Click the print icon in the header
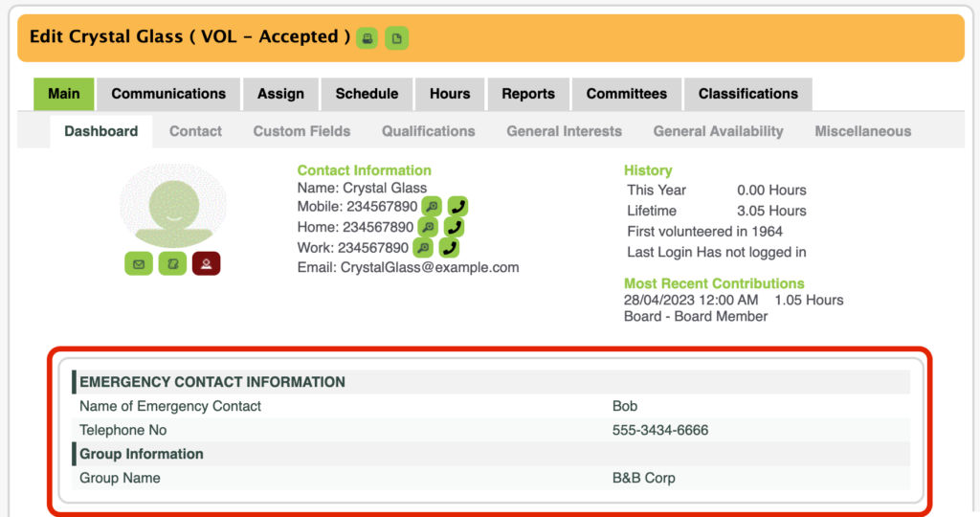The image size is (980, 517). click(x=367, y=38)
